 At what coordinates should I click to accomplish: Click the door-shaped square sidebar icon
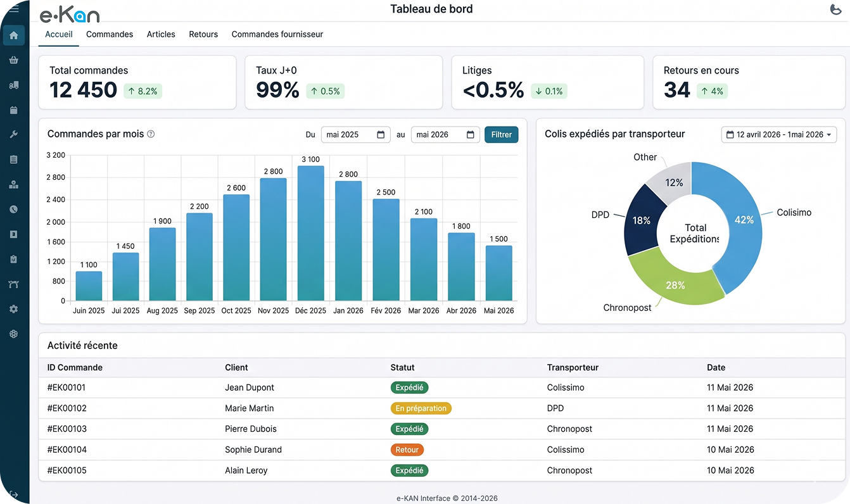(x=14, y=234)
